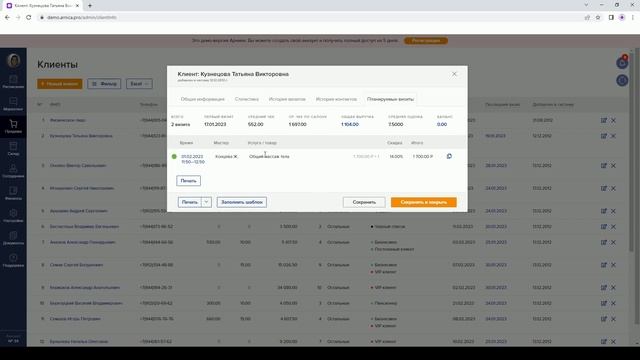Click the green visit status dot

tap(174, 156)
